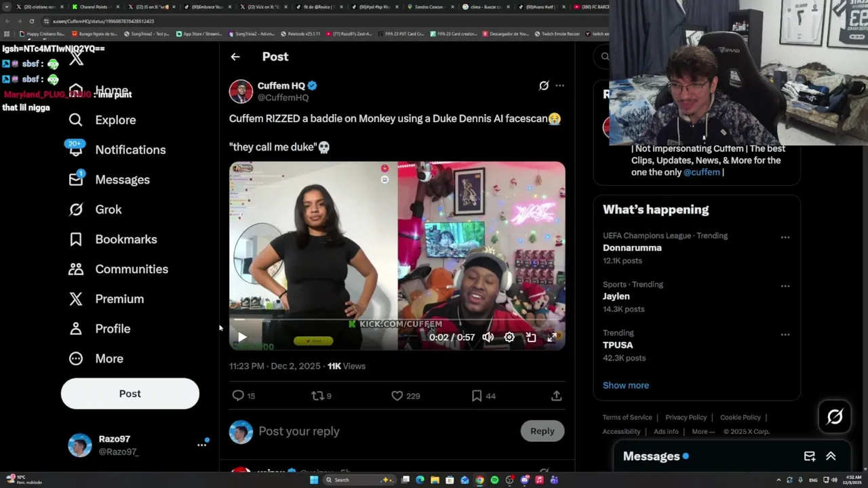Go to Profile in the sidebar
This screenshot has width=868, height=488.
click(99, 329)
